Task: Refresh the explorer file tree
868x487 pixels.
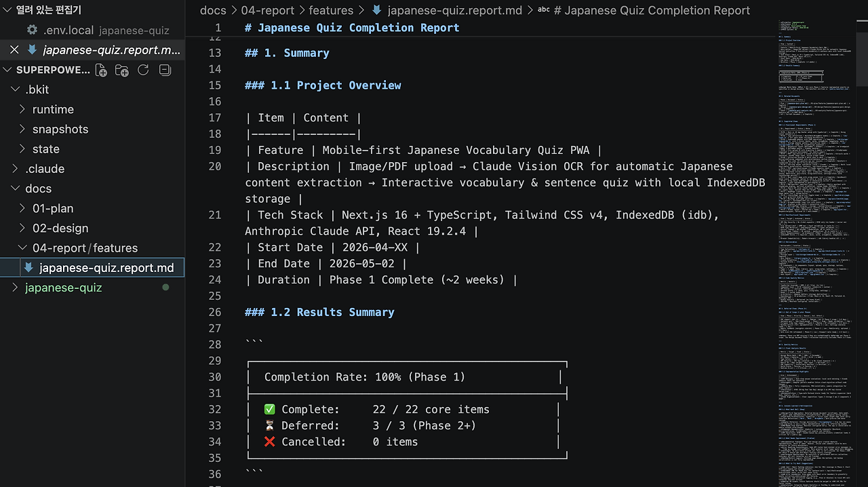Action: pyautogui.click(x=143, y=70)
